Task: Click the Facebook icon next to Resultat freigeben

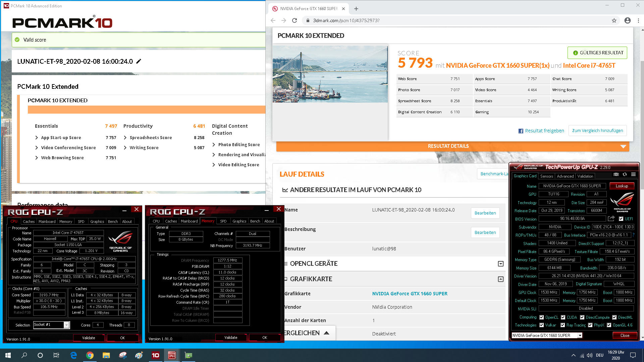Action: point(521,131)
